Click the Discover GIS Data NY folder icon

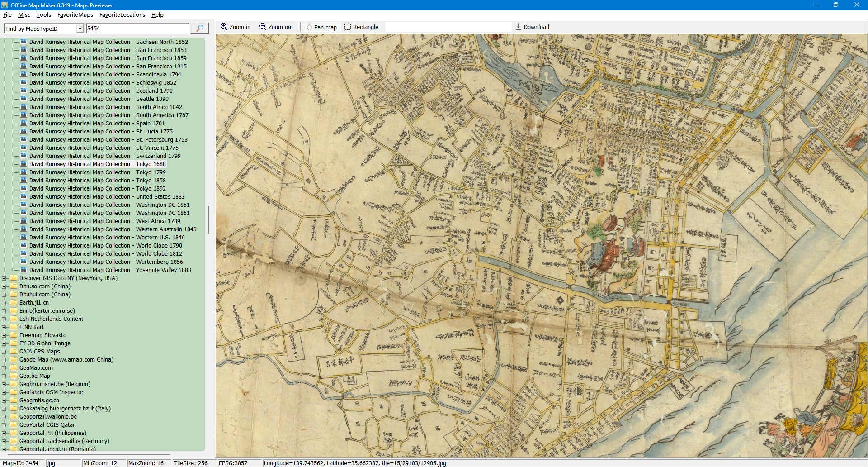point(14,278)
